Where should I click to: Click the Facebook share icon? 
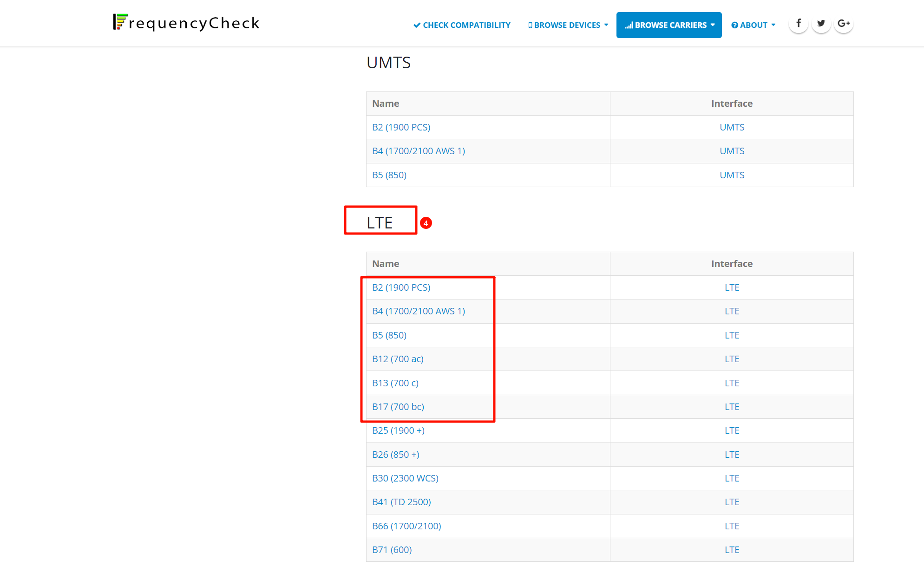coord(798,23)
